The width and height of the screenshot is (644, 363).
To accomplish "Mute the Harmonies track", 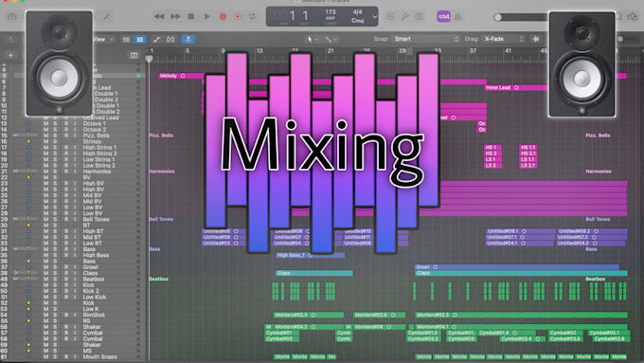I will [x=46, y=172].
